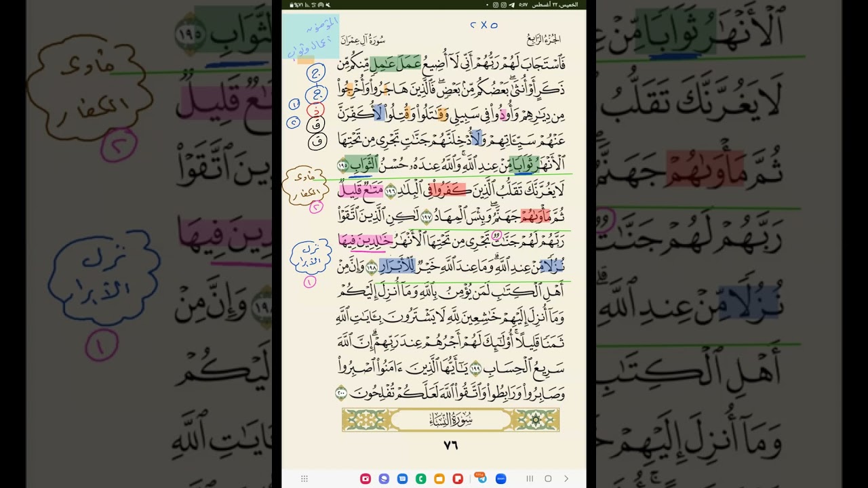The image size is (868, 488).
Task: Tap verse number marker ١٩٩
Action: pos(475,369)
